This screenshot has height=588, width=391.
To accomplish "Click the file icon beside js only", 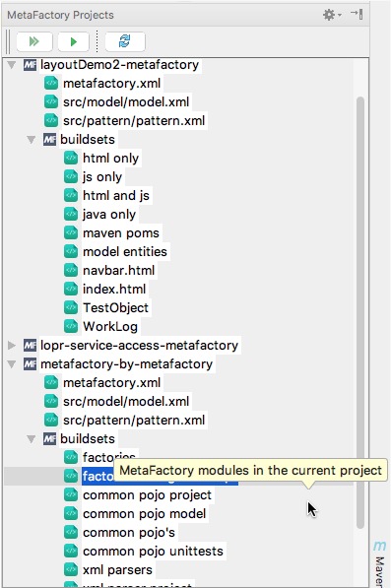I will [71, 176].
